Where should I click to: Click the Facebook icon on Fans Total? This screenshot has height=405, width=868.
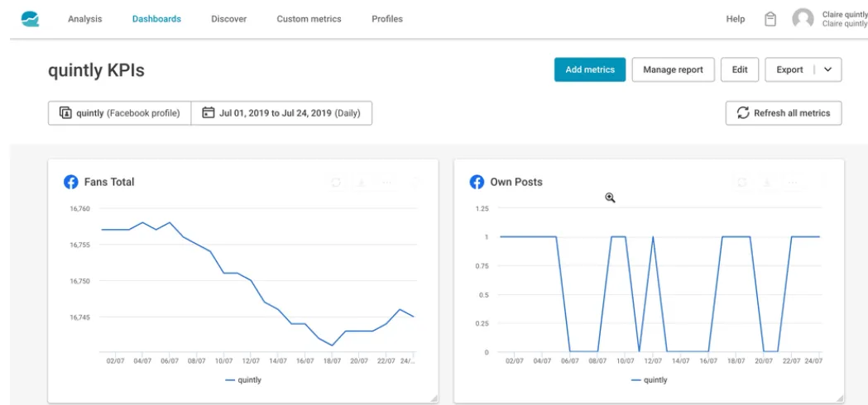coord(71,182)
